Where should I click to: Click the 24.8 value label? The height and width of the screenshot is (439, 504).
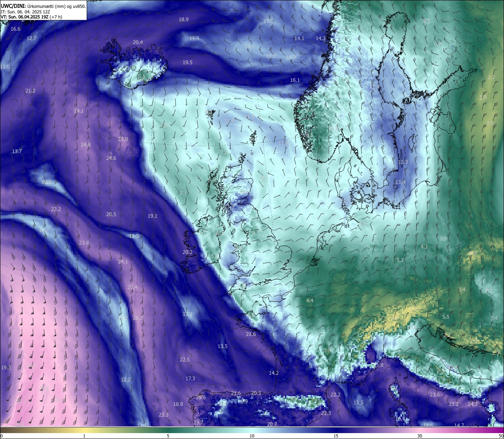click(85, 144)
